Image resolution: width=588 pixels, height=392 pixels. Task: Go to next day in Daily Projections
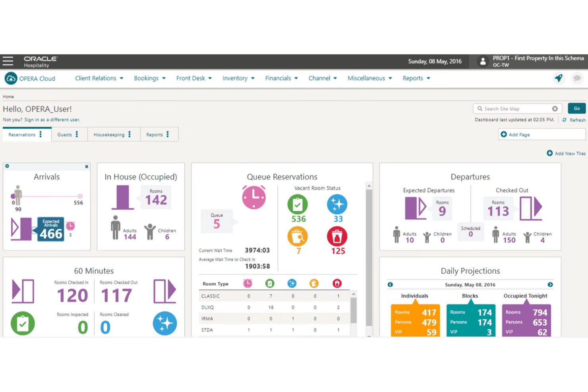pos(550,284)
